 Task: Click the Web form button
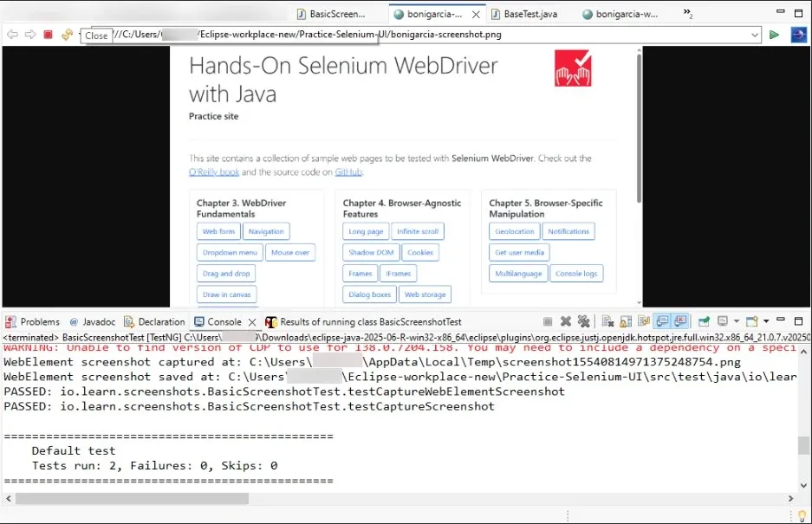(x=218, y=231)
